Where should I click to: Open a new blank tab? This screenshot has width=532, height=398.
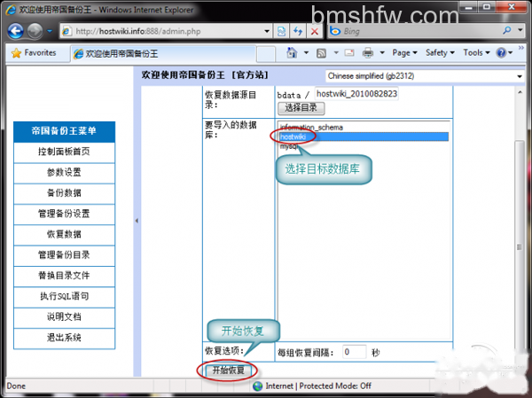tap(266, 54)
